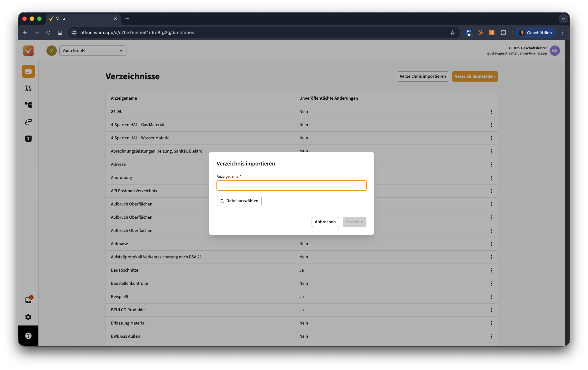Click the GG user avatar
The image size is (588, 370).
pos(555,51)
